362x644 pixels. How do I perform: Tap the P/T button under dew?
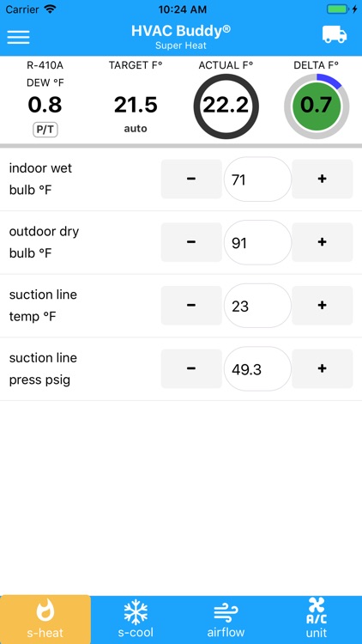click(45, 131)
